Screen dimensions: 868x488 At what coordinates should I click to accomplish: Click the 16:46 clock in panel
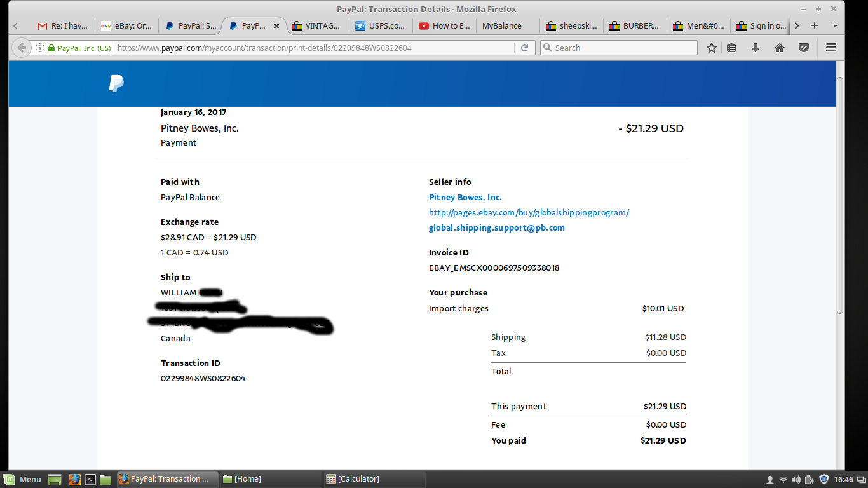point(843,479)
